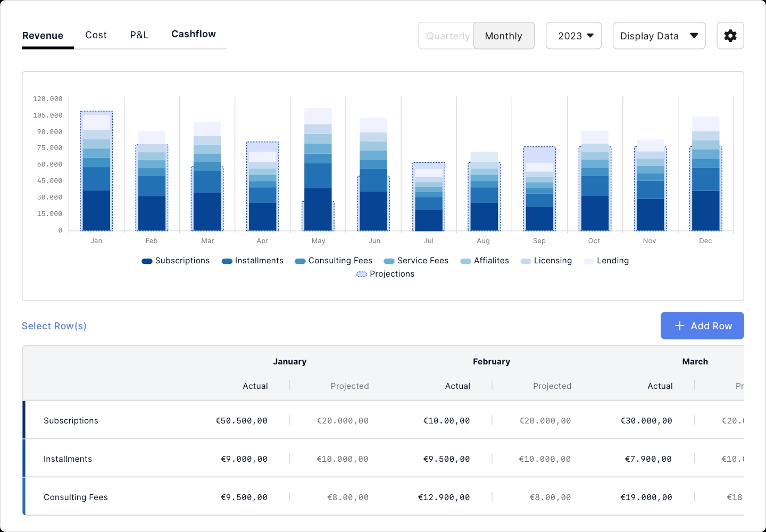Open the P&L tab
The width and height of the screenshot is (766, 532).
139,35
